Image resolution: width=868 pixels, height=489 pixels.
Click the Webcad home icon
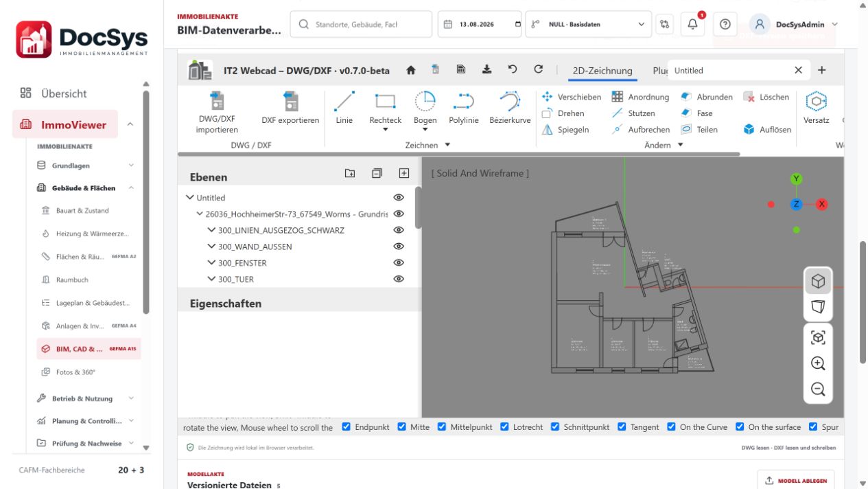point(411,70)
